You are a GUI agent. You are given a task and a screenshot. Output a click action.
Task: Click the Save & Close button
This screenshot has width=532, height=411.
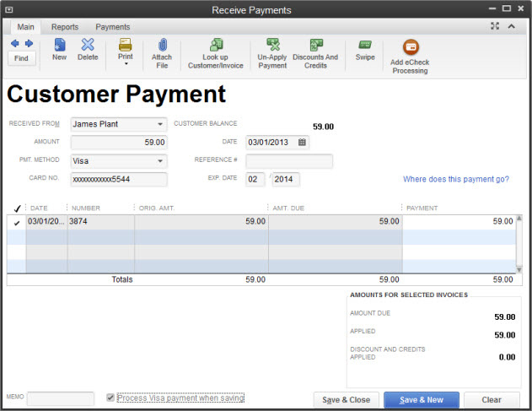[x=346, y=400]
